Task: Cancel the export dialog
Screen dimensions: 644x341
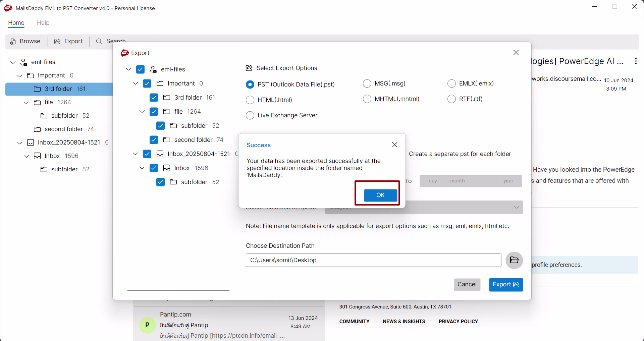Action: pyautogui.click(x=467, y=285)
